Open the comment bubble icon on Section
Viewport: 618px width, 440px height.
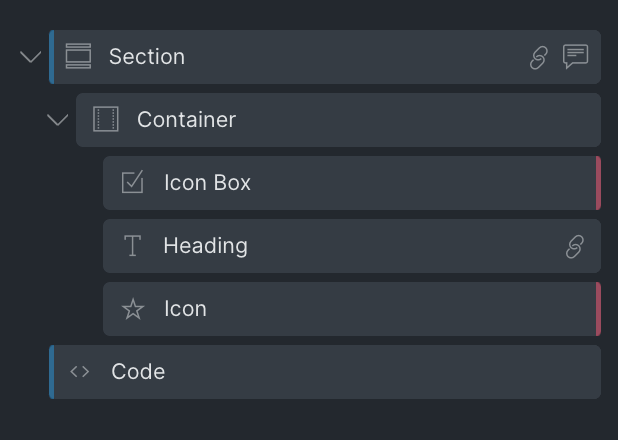click(x=575, y=57)
